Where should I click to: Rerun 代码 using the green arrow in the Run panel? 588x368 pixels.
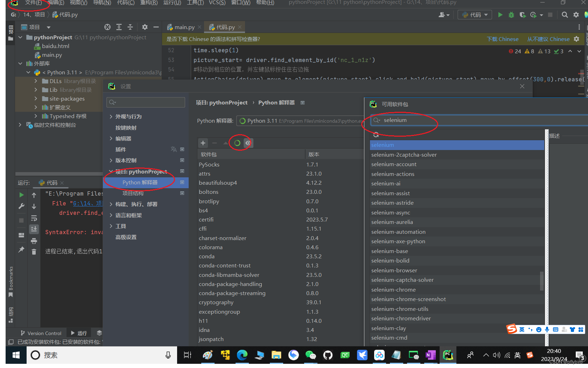(21, 195)
